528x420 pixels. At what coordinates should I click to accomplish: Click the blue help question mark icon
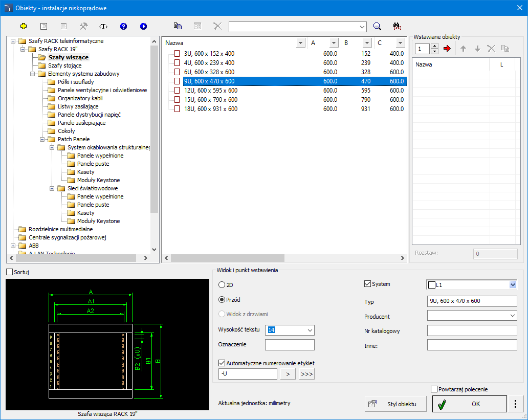tap(123, 26)
